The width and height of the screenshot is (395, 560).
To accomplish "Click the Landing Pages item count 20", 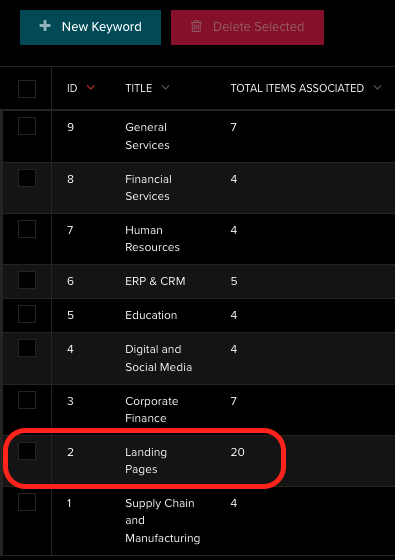I will click(238, 452).
